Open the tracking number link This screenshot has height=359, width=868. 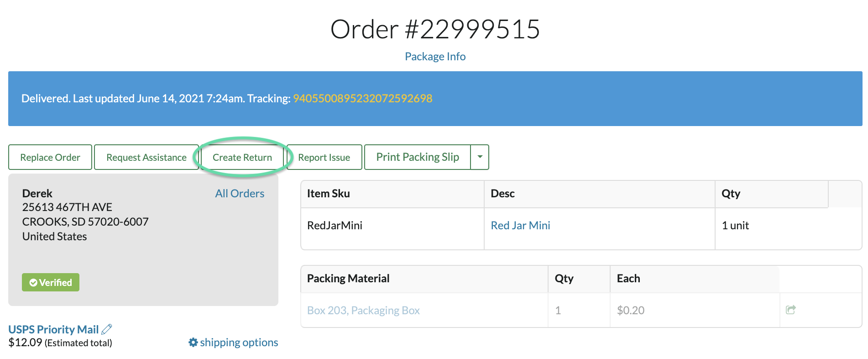point(363,99)
